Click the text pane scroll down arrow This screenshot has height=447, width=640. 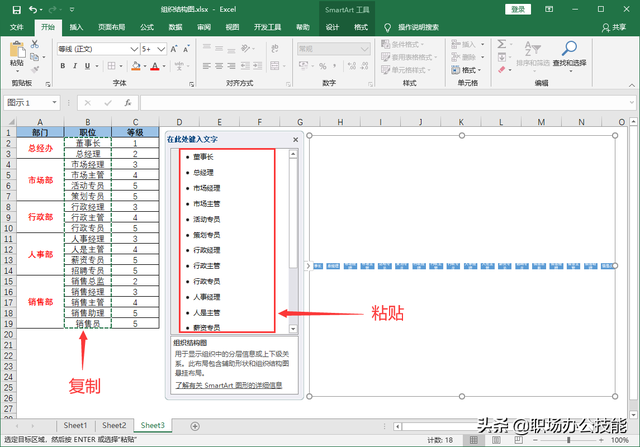[293, 329]
